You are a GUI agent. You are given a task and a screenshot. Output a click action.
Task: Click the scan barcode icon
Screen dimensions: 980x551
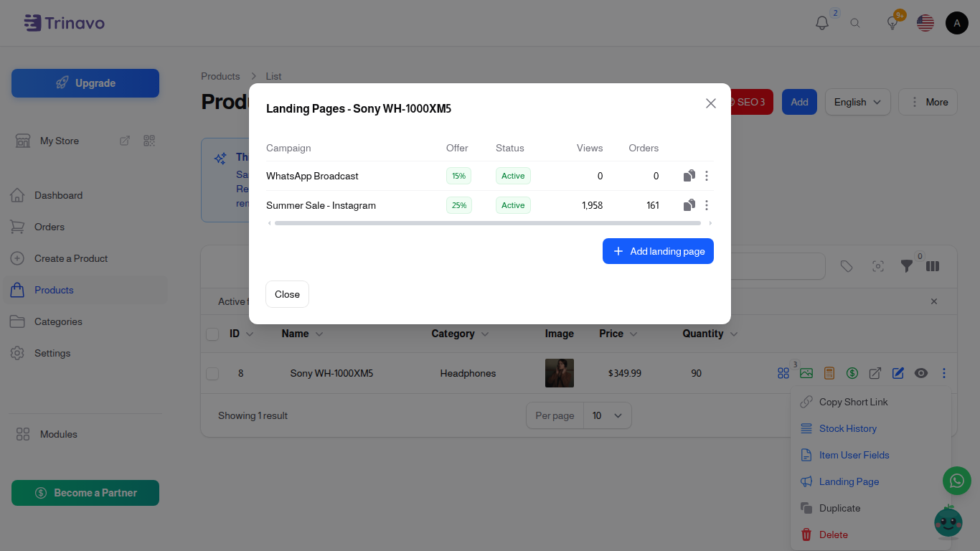click(878, 266)
